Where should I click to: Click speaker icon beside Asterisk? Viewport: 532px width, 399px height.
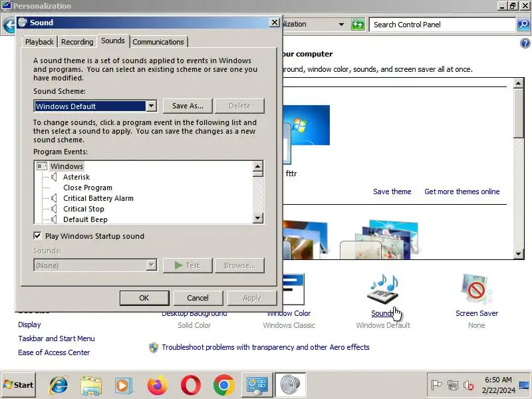54,177
